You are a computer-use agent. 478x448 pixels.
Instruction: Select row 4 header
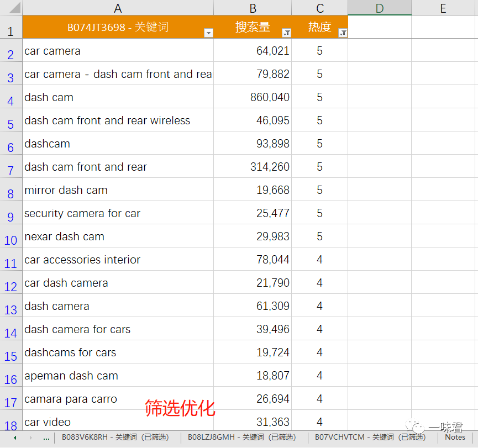11,97
